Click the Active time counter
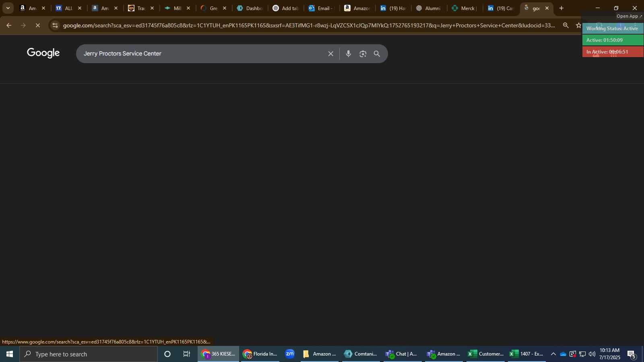The height and width of the screenshot is (362, 644). pyautogui.click(x=613, y=40)
